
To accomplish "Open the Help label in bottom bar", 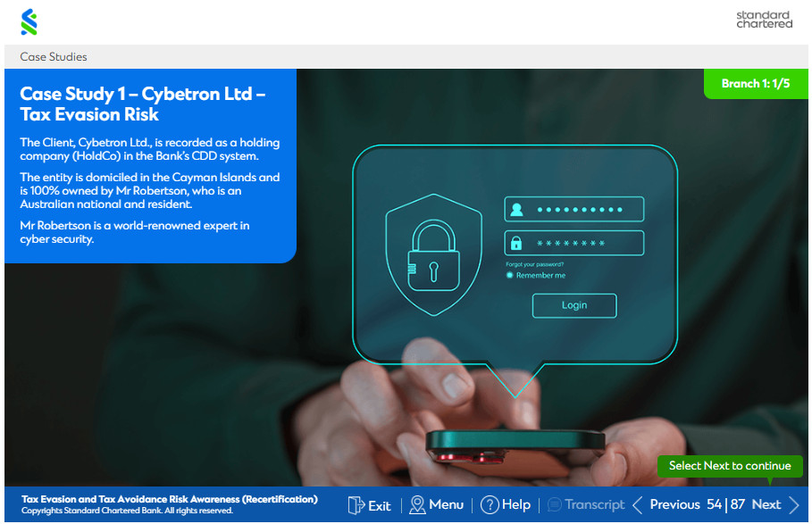I will [x=516, y=504].
